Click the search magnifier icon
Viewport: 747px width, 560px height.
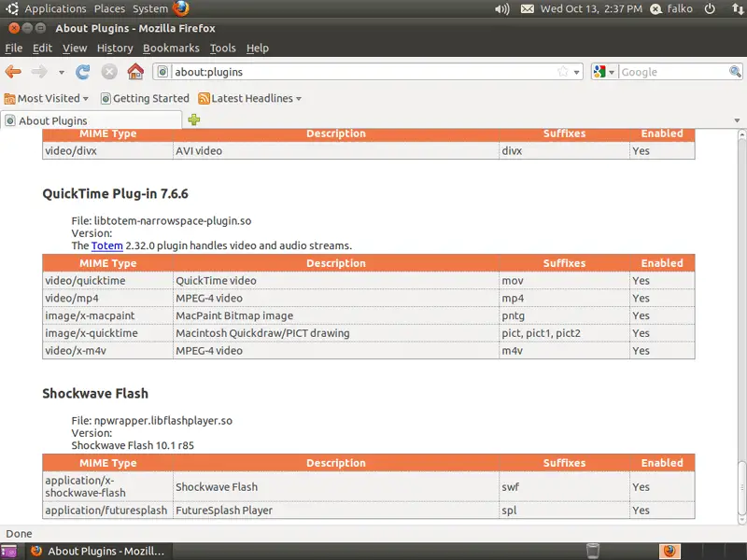coord(735,72)
